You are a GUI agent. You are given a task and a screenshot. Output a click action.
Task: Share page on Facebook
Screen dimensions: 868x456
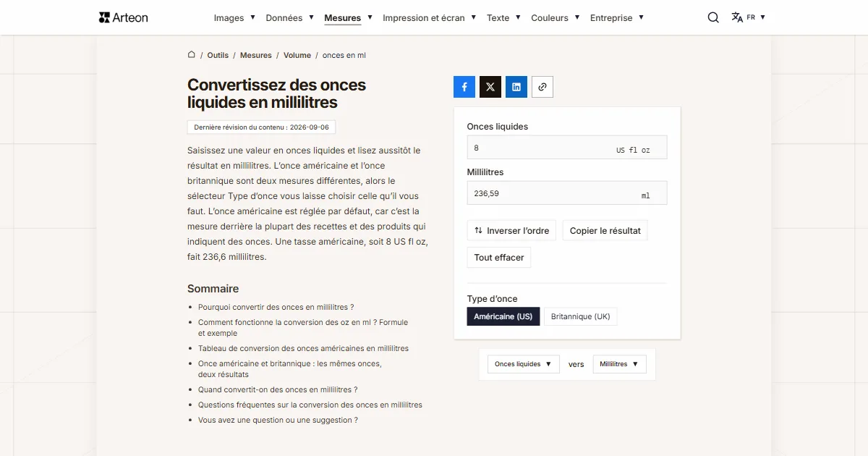[464, 87]
